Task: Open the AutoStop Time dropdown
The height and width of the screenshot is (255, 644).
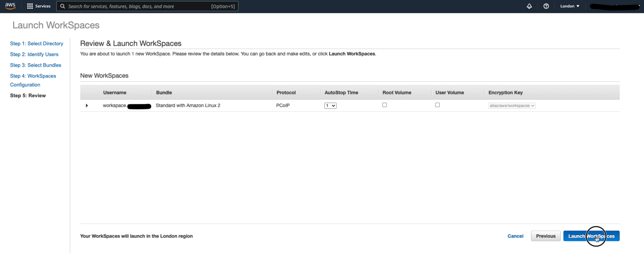Action: pos(330,106)
